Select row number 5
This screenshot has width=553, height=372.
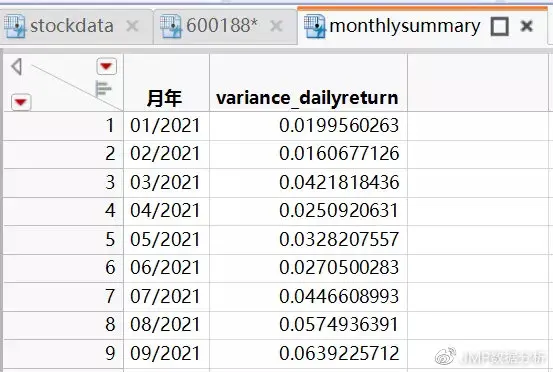63,239
